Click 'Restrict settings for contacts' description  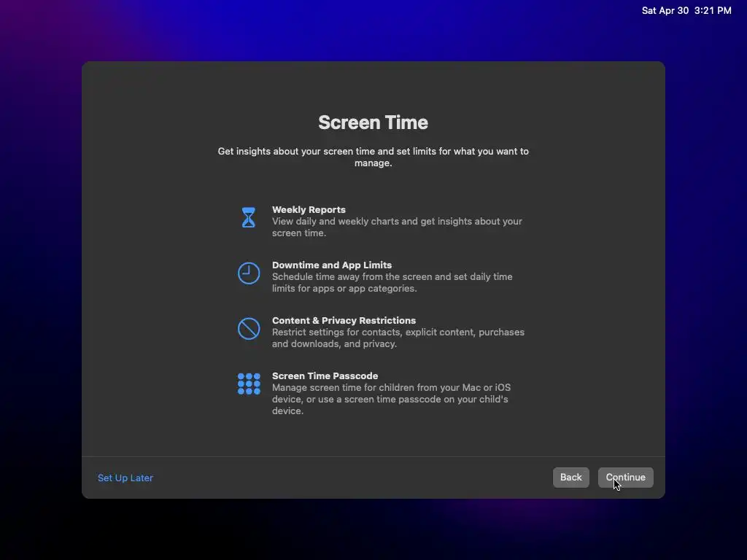pos(398,338)
